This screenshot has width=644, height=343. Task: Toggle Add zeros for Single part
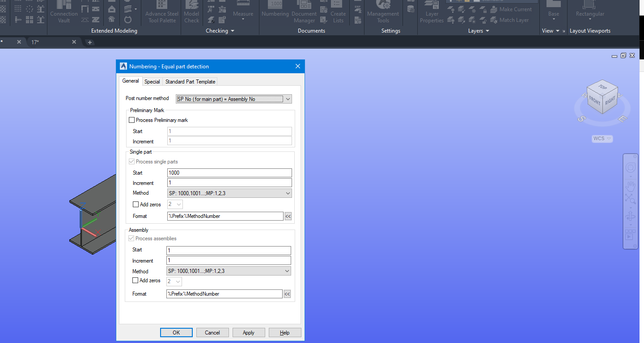point(136,205)
